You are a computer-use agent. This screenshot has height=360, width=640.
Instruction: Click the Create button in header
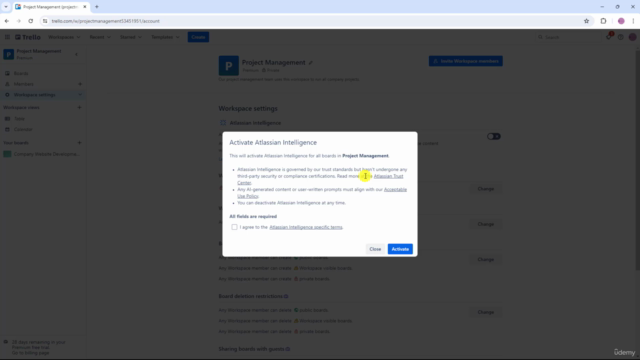[198, 37]
